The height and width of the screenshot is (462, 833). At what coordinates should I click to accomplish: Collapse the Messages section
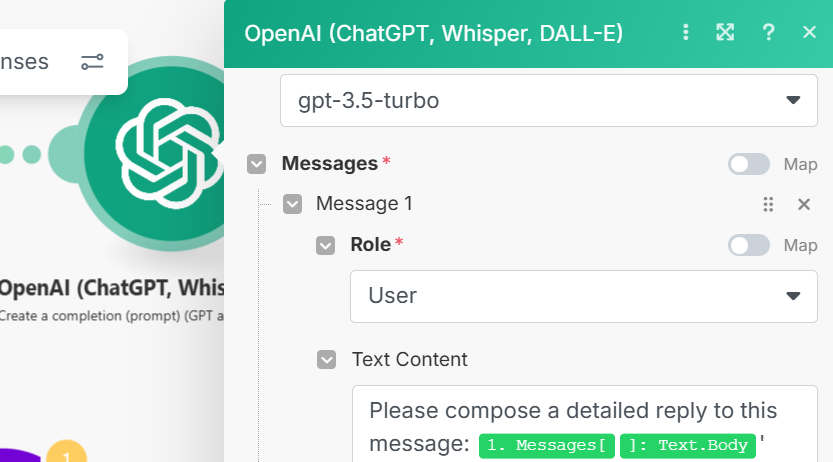coord(257,164)
